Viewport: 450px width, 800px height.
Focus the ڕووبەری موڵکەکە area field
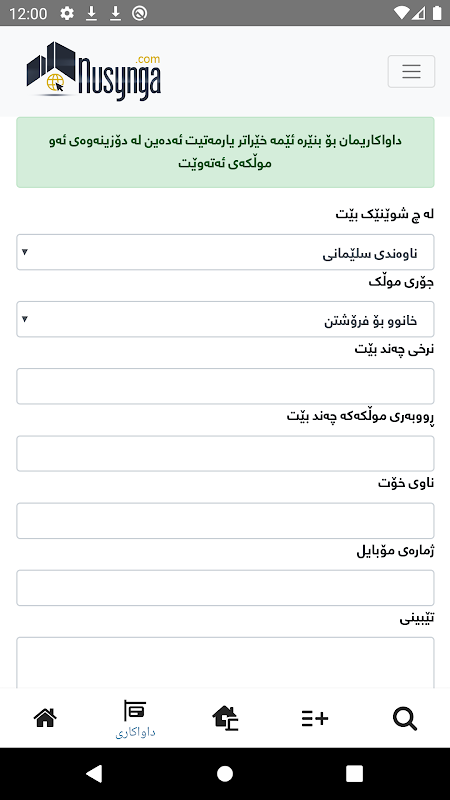point(226,454)
